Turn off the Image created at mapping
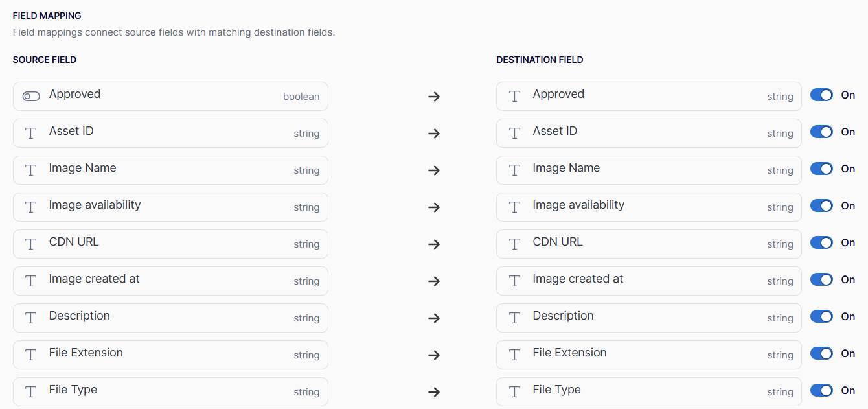 coord(821,280)
